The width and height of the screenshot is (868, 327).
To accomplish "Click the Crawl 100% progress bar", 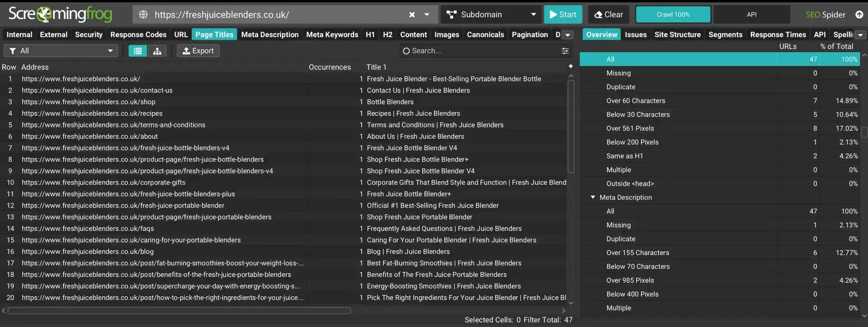I will (x=673, y=14).
